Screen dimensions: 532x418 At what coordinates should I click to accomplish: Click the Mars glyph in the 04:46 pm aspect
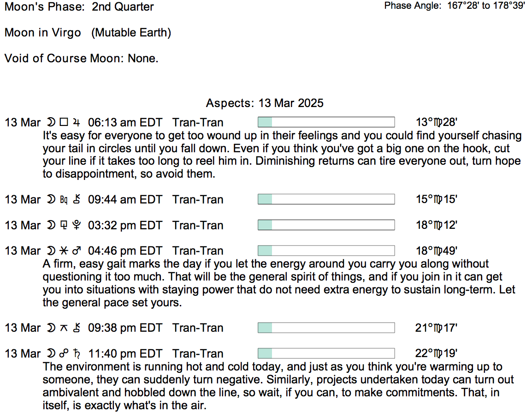pos(77,251)
